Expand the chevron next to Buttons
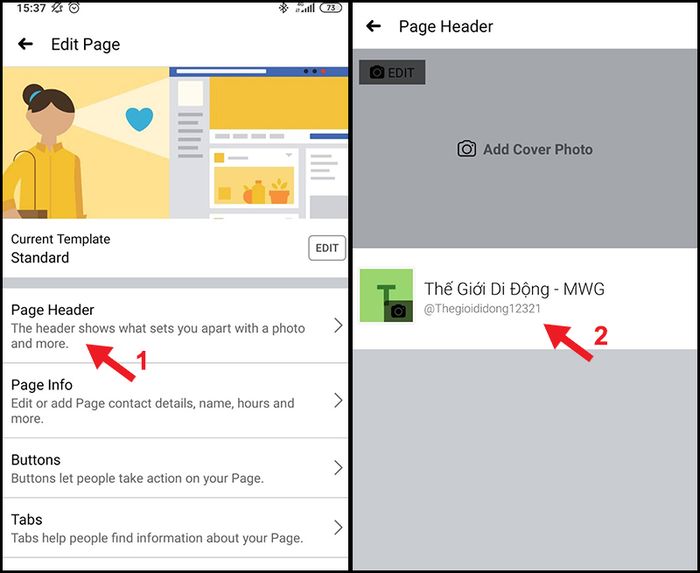The height and width of the screenshot is (573, 700). 338,468
